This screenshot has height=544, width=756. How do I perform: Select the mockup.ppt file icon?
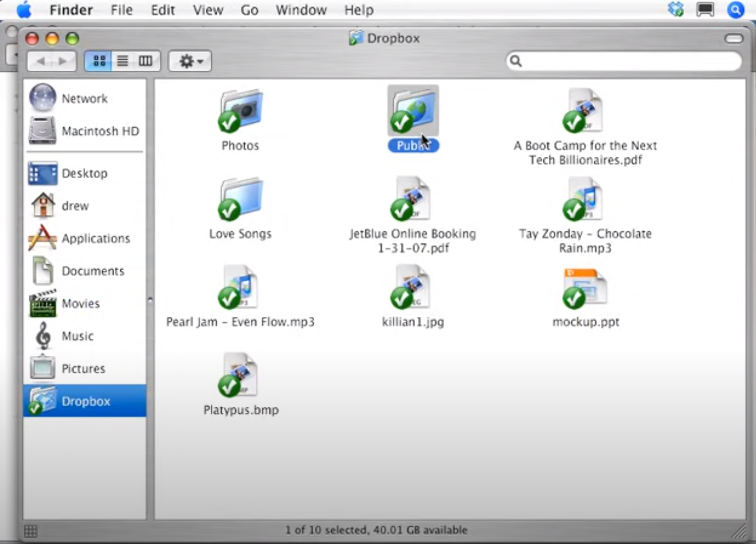(x=585, y=288)
